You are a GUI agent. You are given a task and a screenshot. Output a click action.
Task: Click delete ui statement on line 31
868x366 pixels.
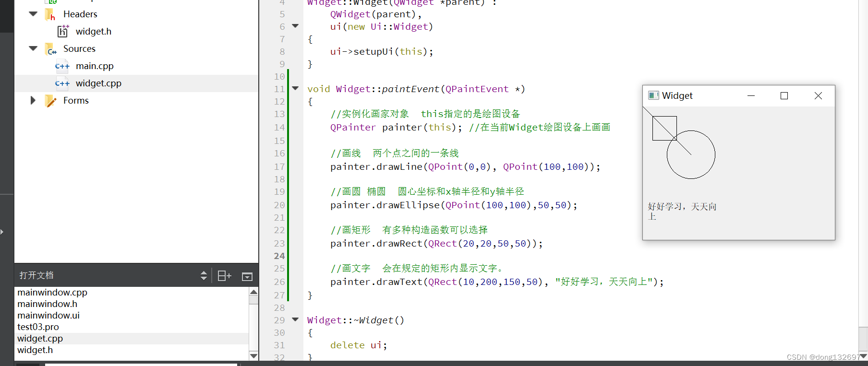tap(359, 345)
